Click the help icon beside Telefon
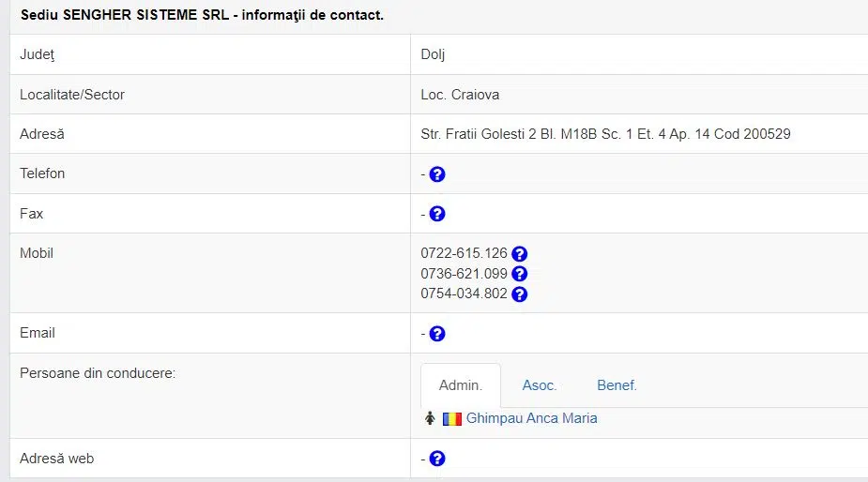Viewport: 868px width, 482px height. [x=437, y=174]
